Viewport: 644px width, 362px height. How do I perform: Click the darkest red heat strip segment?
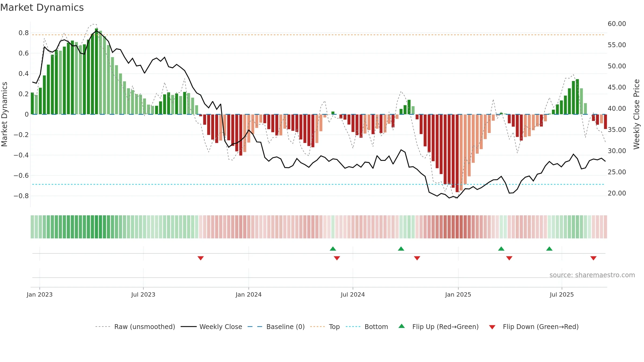[457, 227]
